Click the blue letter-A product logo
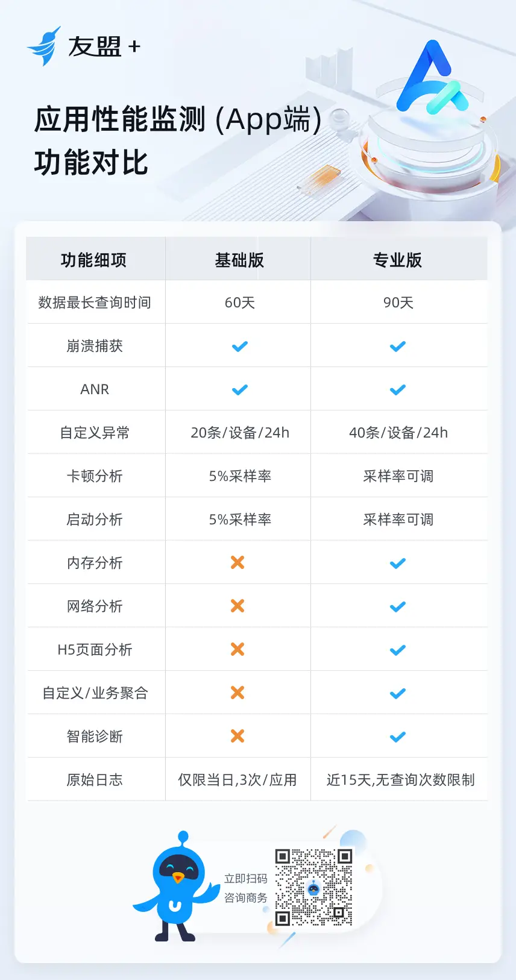Viewport: 516px width, 980px height. pyautogui.click(x=432, y=77)
